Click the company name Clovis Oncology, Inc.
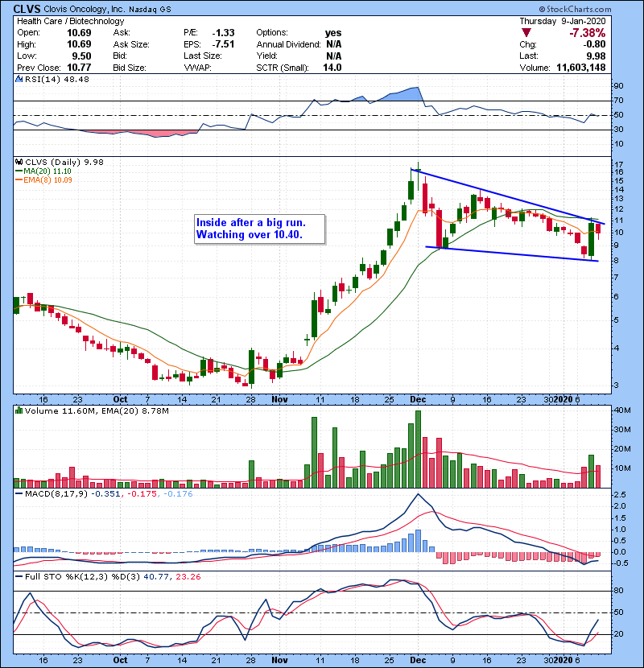This screenshot has width=644, height=668. click(84, 10)
